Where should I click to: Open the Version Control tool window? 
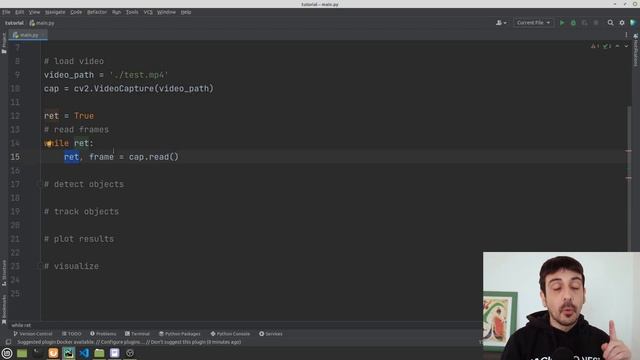point(33,333)
